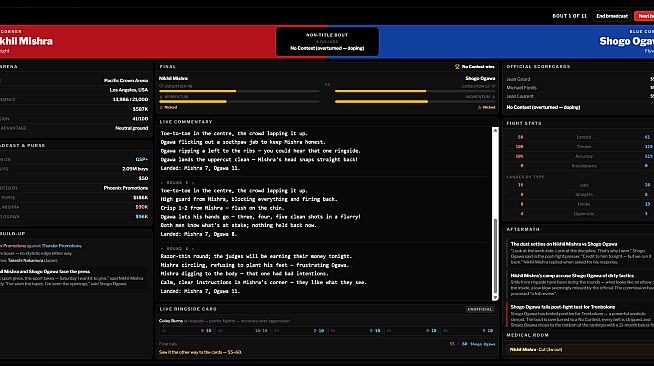The height and width of the screenshot is (366, 654).
Task: Click Ogawa's yellow condition bar
Action: pyautogui.click(x=380, y=91)
